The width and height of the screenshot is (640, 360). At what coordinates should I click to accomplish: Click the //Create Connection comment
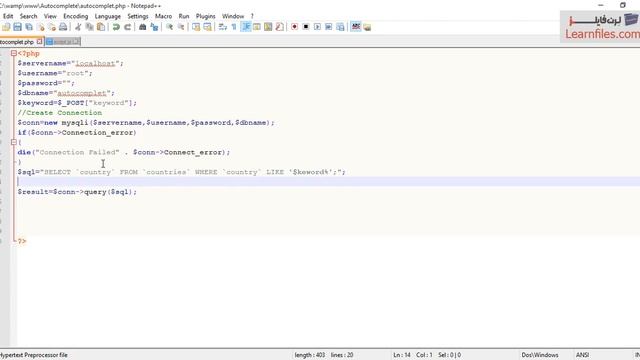pyautogui.click(x=60, y=113)
